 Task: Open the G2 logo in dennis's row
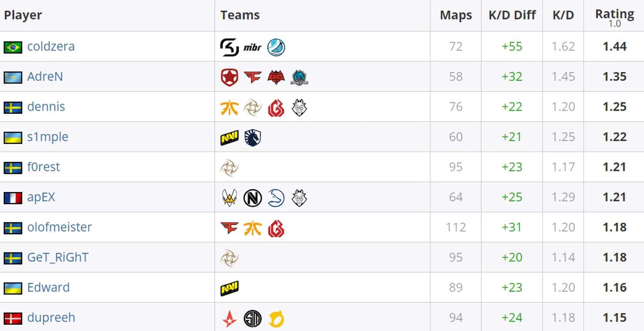point(300,107)
